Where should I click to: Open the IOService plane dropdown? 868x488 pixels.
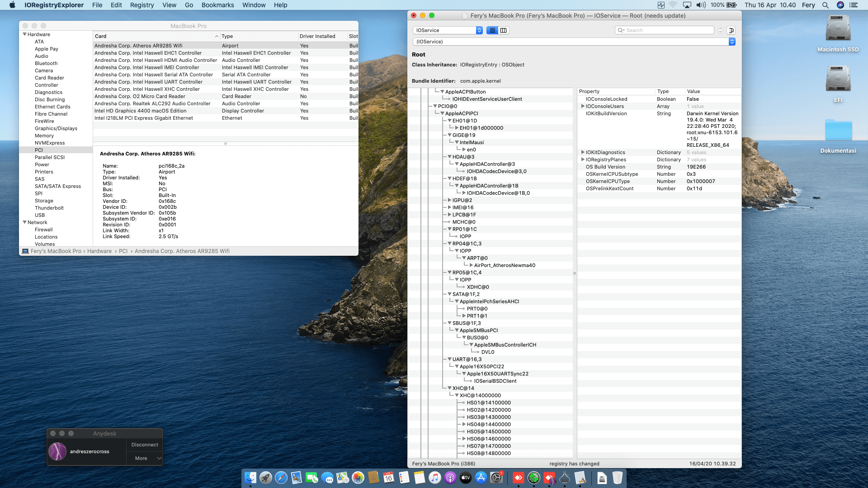[448, 30]
